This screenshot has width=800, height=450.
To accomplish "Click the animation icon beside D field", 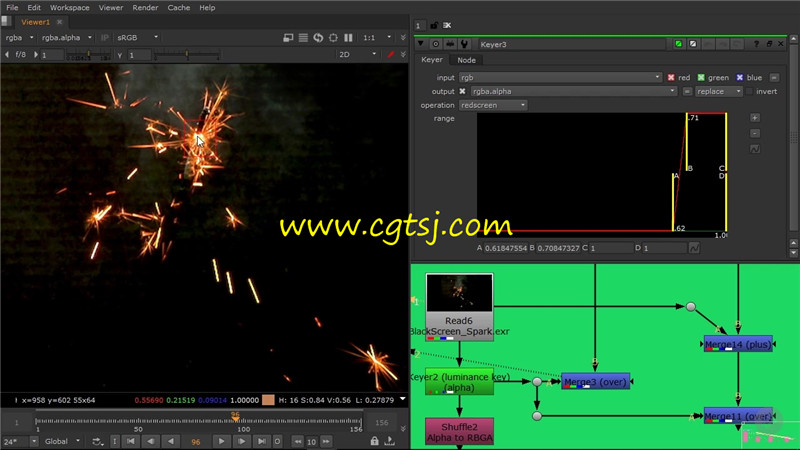I will coord(694,248).
